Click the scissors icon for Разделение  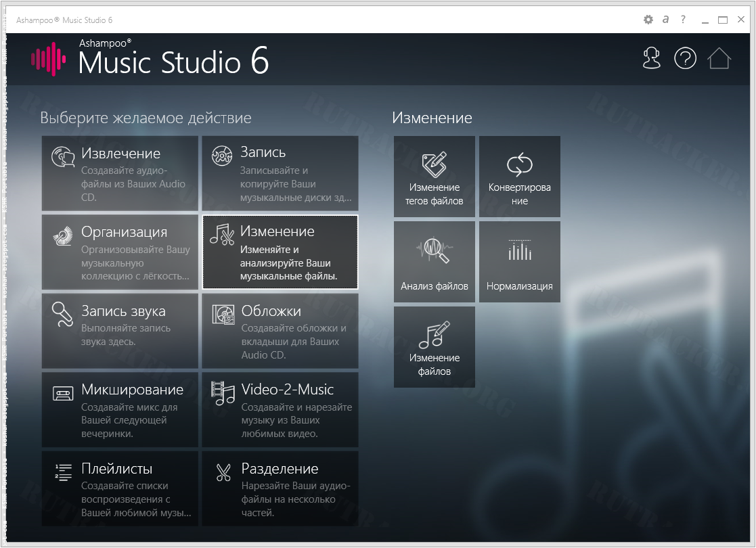tap(223, 472)
